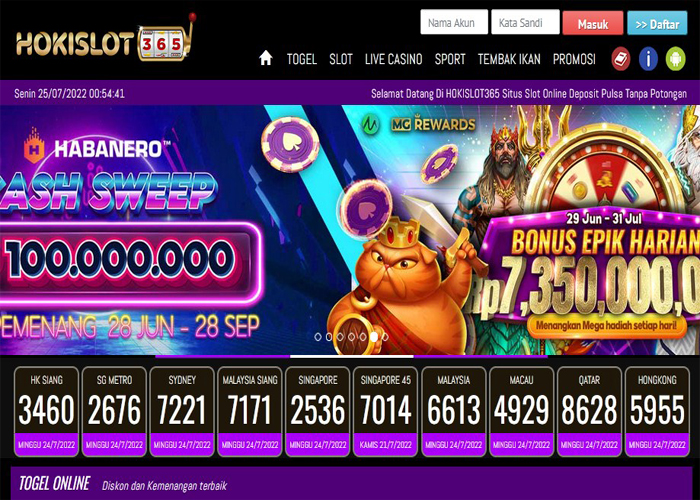Focus the Nama Akun input field
The image size is (700, 500).
454,22
